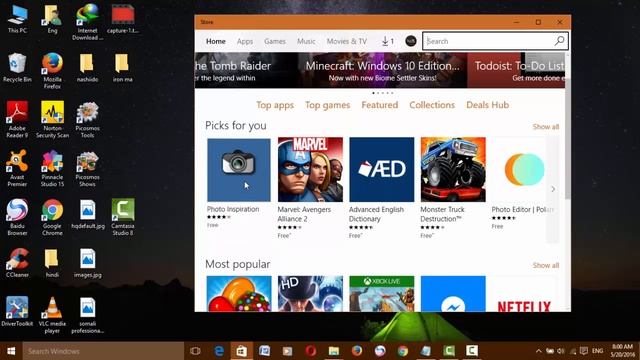Show all Picks for you apps
This screenshot has width=640, height=360.
pos(546,127)
